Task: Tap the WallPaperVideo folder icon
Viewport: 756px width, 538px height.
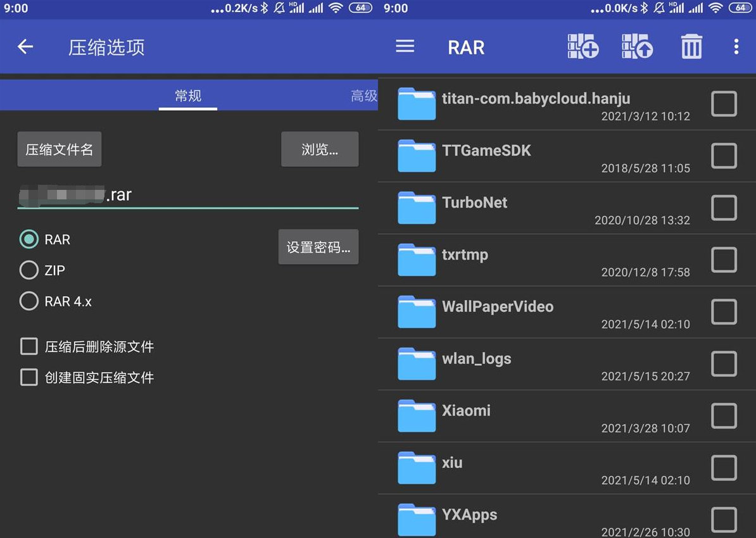Action: [x=417, y=312]
